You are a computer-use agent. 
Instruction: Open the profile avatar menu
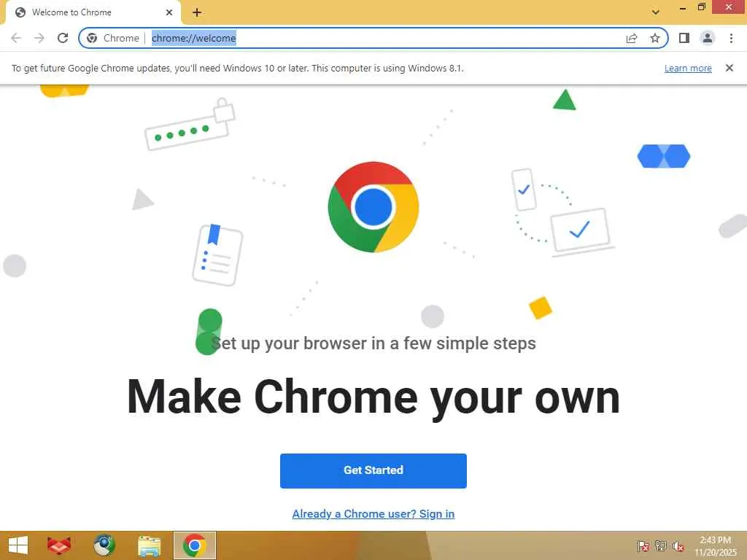click(708, 38)
